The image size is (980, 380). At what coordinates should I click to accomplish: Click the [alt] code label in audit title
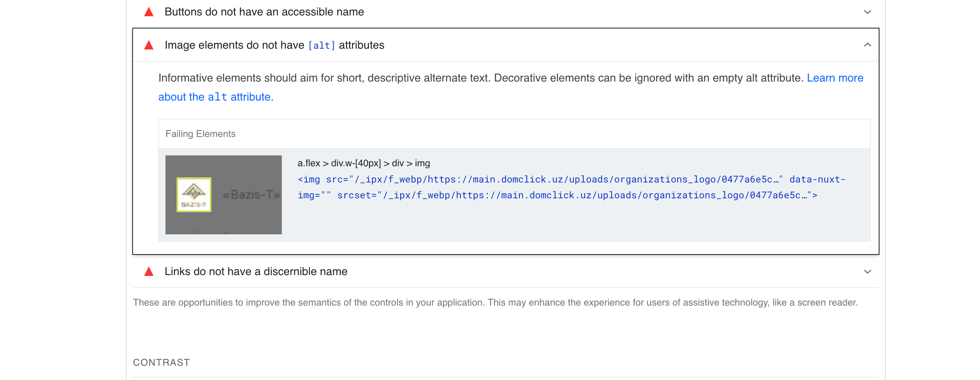pyautogui.click(x=321, y=46)
